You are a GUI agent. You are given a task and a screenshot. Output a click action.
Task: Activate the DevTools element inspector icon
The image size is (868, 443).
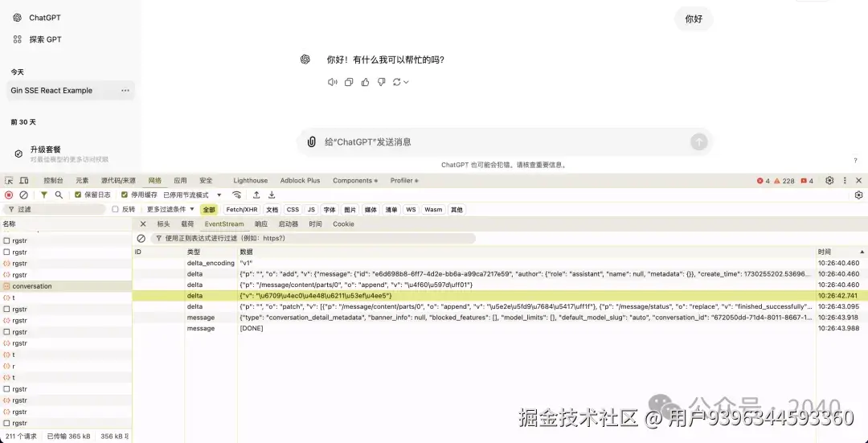coord(9,181)
